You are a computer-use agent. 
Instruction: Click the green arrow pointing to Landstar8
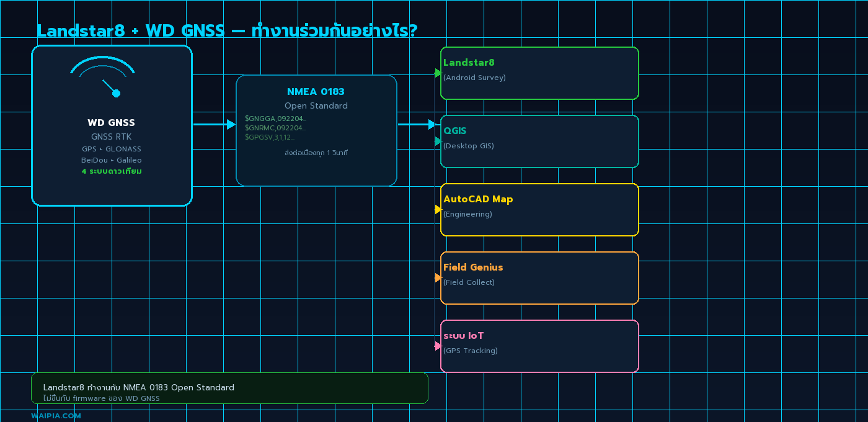[438, 73]
